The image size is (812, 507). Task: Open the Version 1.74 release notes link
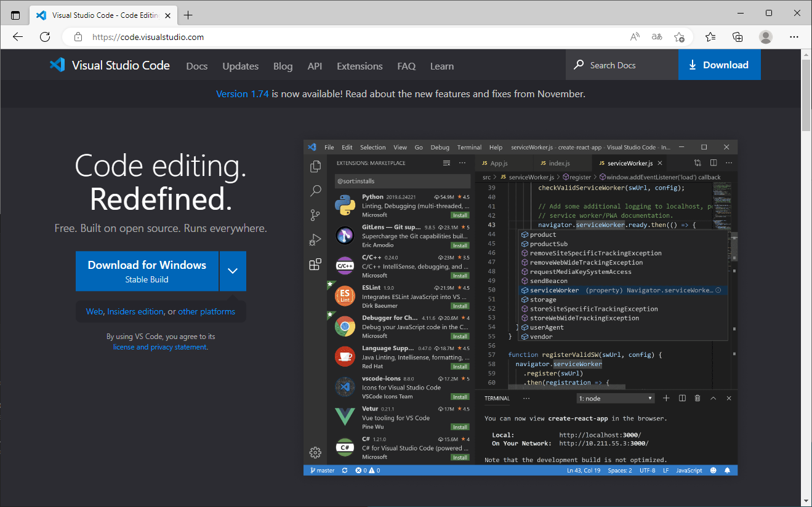243,94
